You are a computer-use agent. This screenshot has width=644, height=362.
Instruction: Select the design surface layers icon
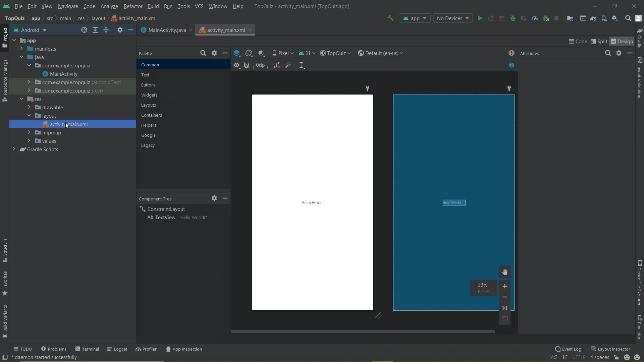pos(237,53)
